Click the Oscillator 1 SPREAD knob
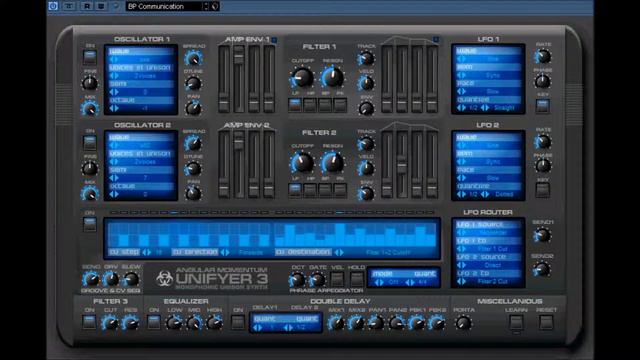Screen dimensions: 640x360 pos(193,58)
